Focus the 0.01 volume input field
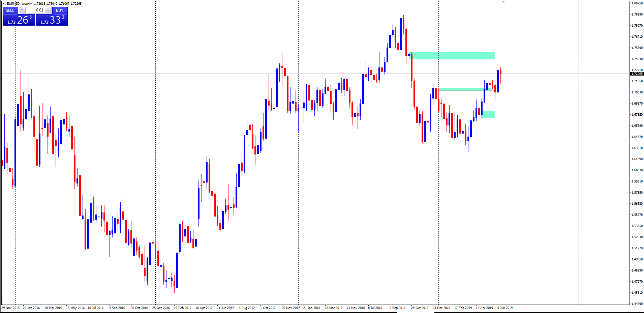The width and height of the screenshot is (644, 313). [35, 10]
